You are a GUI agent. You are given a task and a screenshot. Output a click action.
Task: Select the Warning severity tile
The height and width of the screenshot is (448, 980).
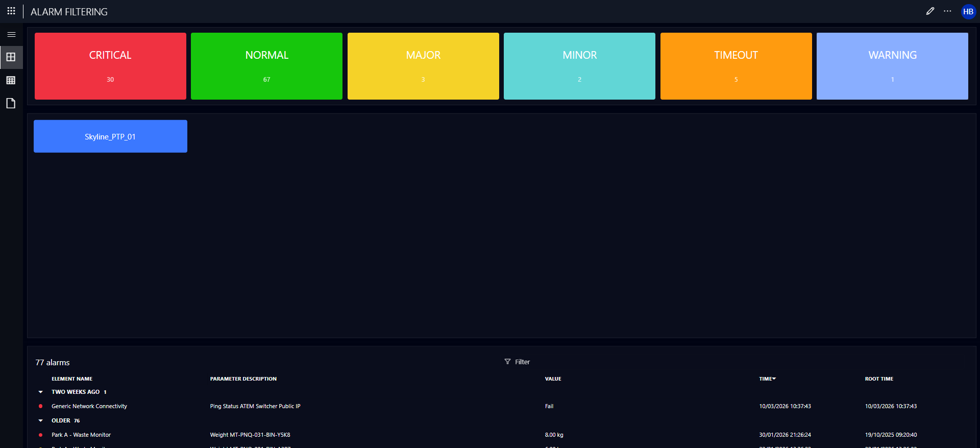[x=892, y=66]
